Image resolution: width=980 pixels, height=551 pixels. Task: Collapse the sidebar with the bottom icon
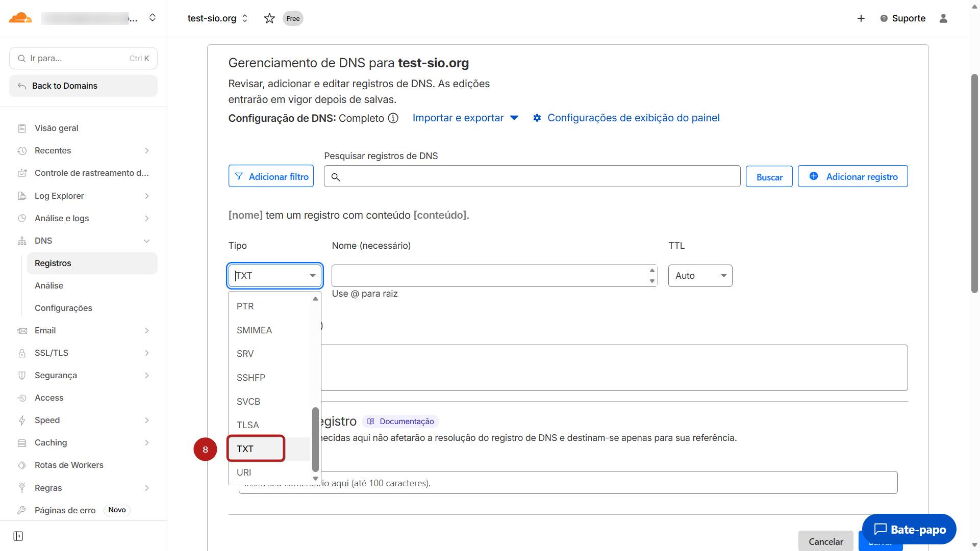click(18, 536)
